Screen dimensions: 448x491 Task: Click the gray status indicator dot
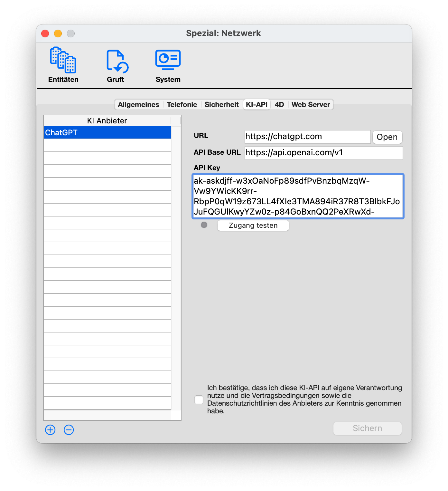[x=204, y=225]
